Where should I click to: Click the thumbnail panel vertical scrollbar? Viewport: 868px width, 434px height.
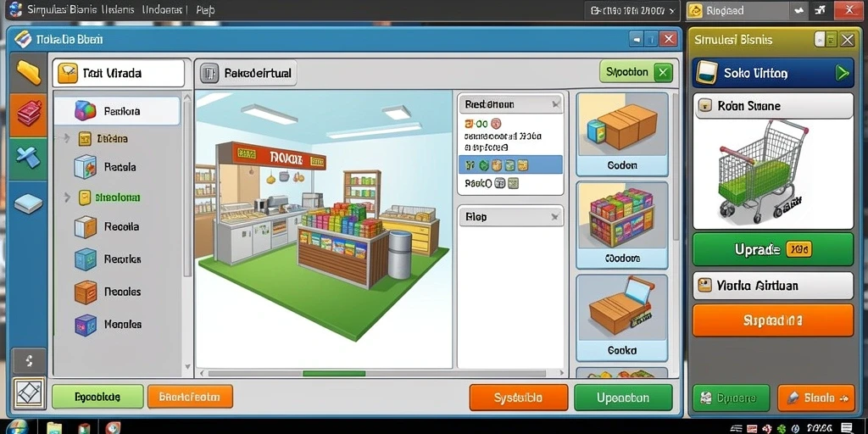[675, 166]
